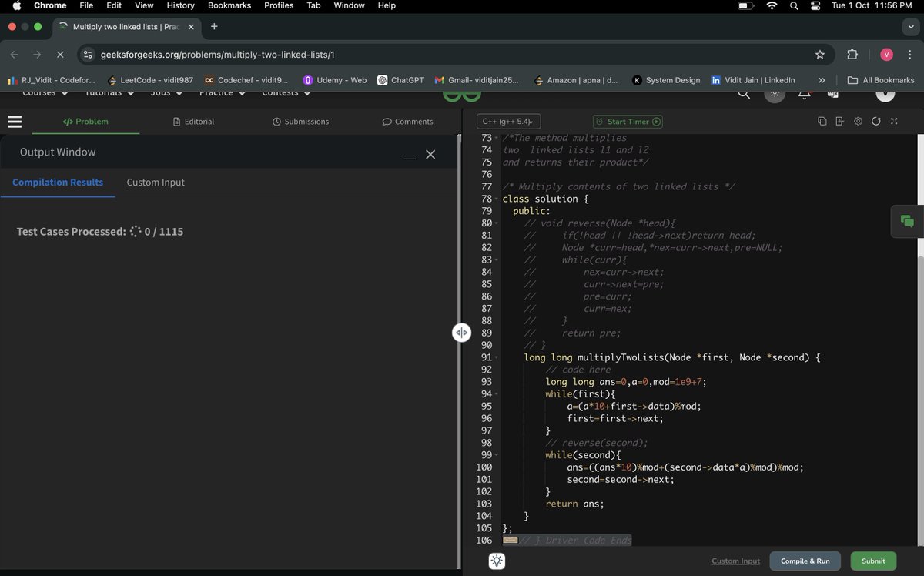Close the Output Window panel

point(430,155)
